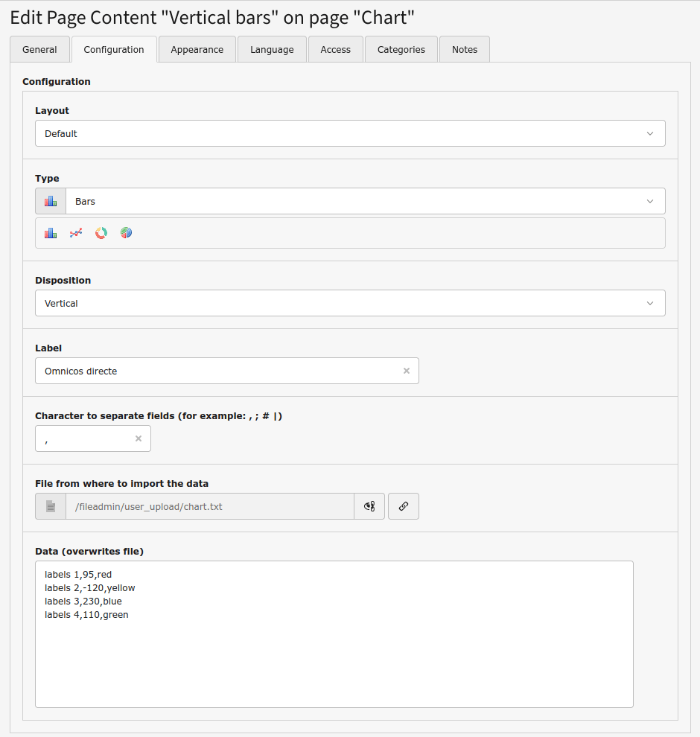700x737 pixels.
Task: Open the Layout dropdown
Action: [350, 134]
